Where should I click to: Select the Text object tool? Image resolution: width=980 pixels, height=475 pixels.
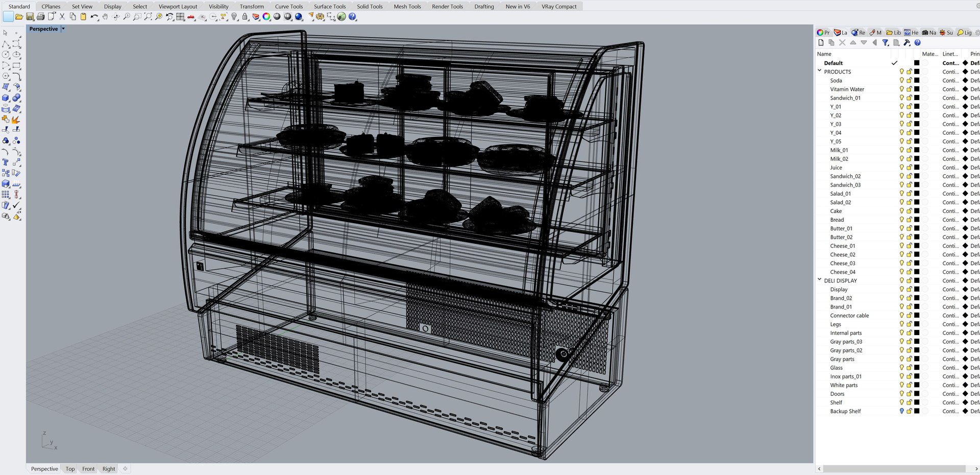click(x=6, y=162)
